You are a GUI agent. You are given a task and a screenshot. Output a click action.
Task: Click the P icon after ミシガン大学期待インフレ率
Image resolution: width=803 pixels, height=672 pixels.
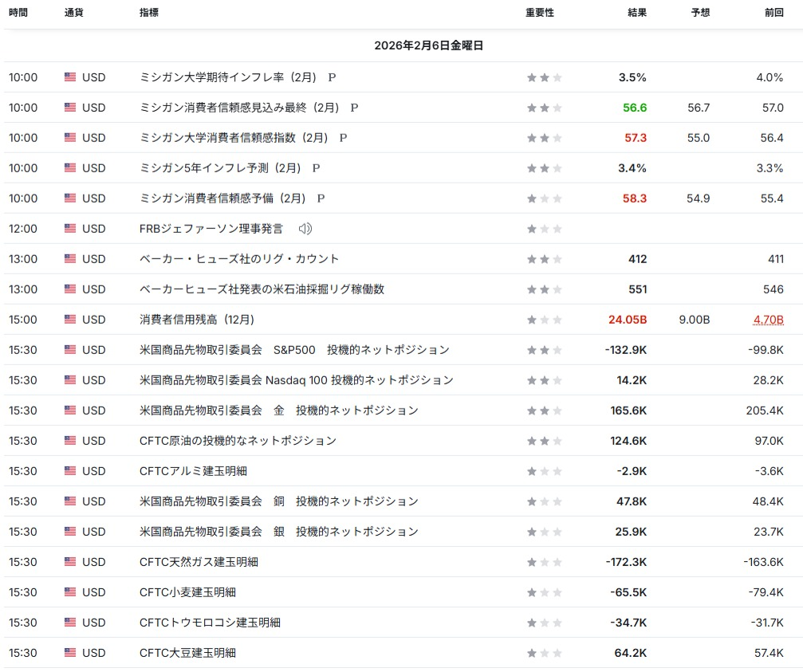(x=332, y=77)
